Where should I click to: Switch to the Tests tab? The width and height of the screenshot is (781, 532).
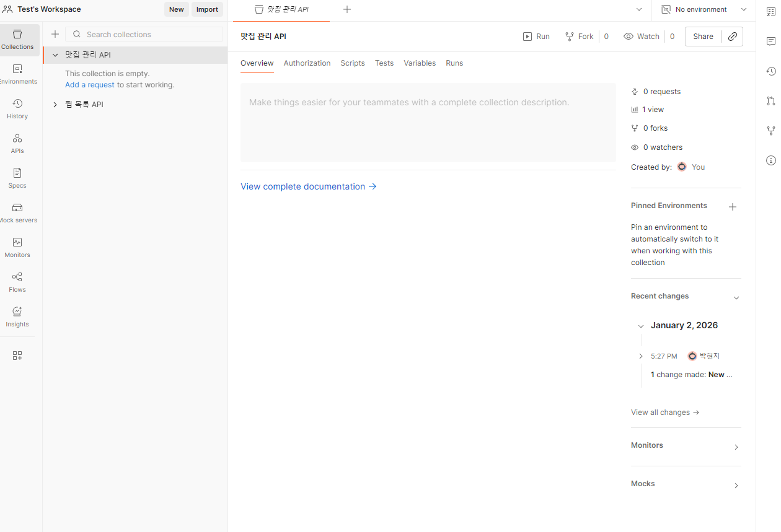click(384, 63)
